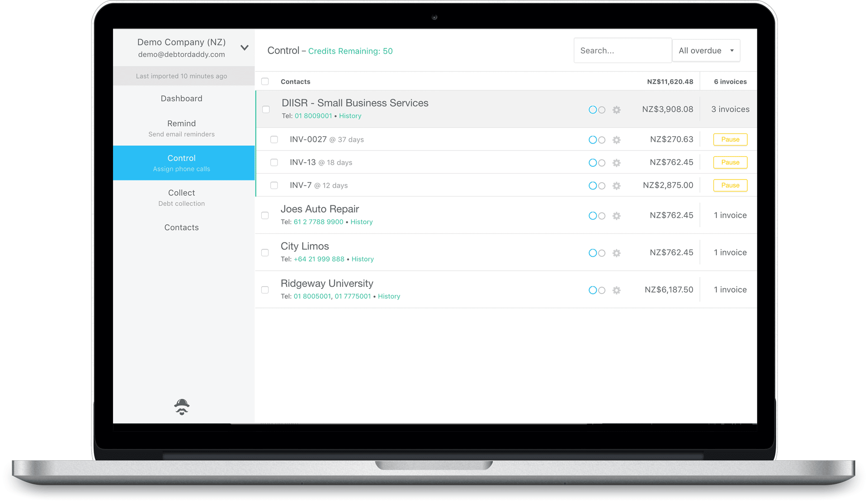Check the INV-7 invoice checkbox
The width and height of the screenshot is (868, 501).
click(x=274, y=185)
